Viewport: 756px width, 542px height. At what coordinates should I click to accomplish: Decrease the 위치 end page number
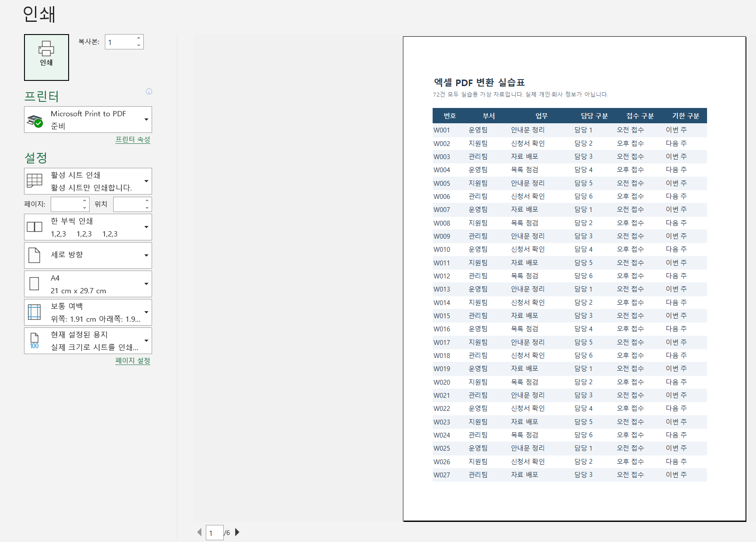point(147,208)
